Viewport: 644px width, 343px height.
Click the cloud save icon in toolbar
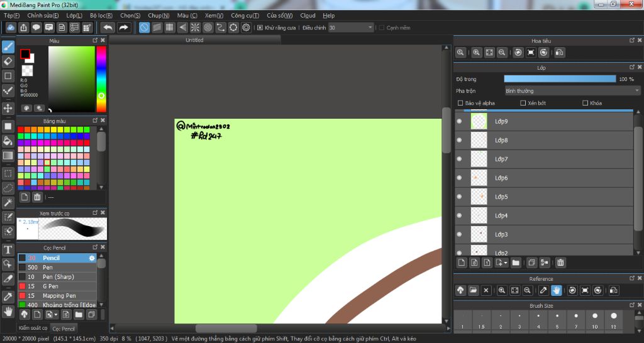coord(11,28)
